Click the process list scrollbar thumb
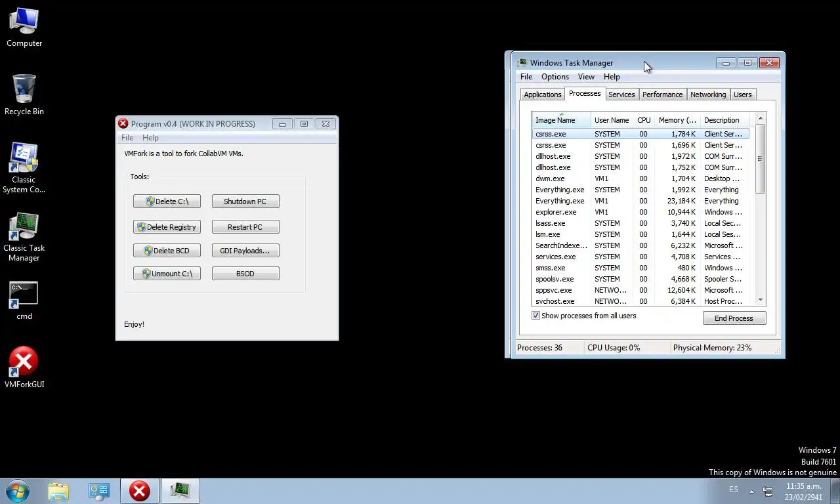This screenshot has height=504, width=840. click(761, 159)
